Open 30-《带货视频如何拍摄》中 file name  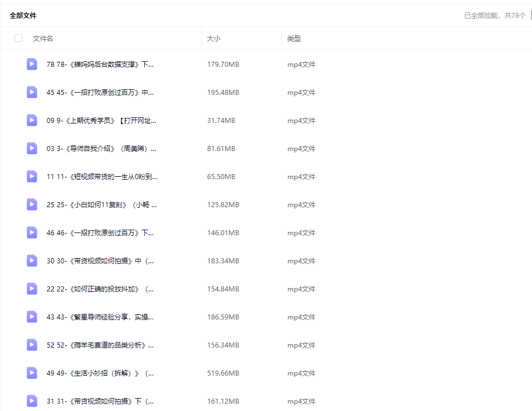[100, 261]
